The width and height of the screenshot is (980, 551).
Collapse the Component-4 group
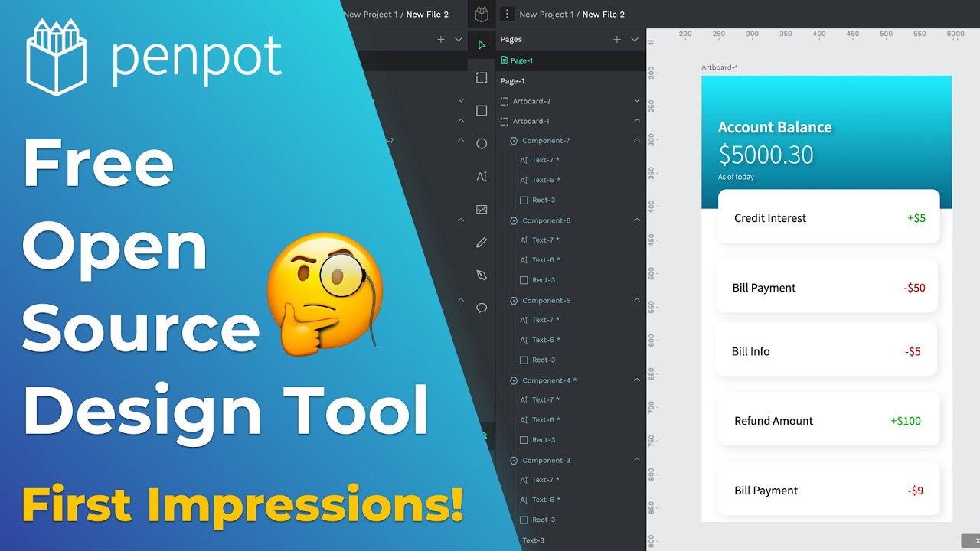coord(636,380)
